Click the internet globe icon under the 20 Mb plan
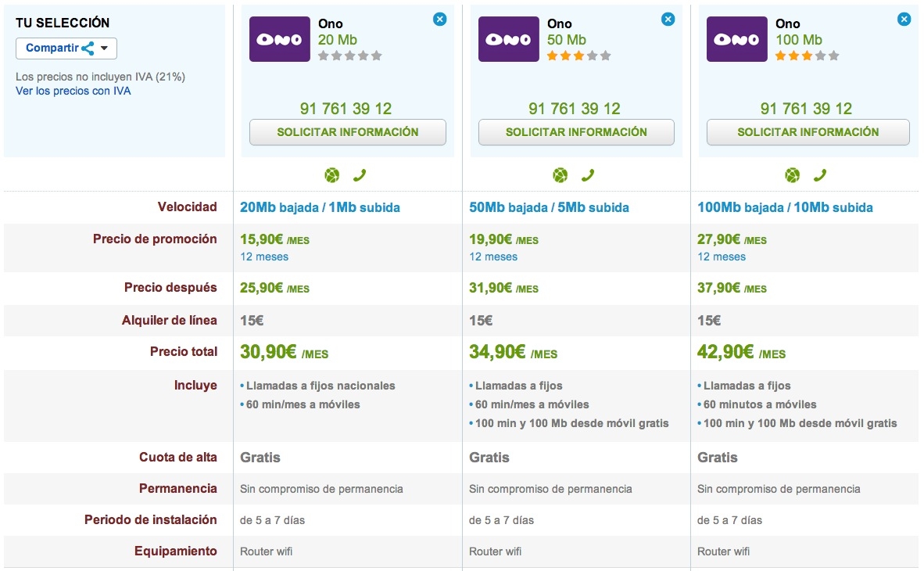Viewport: 924px width, 571px height. coord(331,175)
